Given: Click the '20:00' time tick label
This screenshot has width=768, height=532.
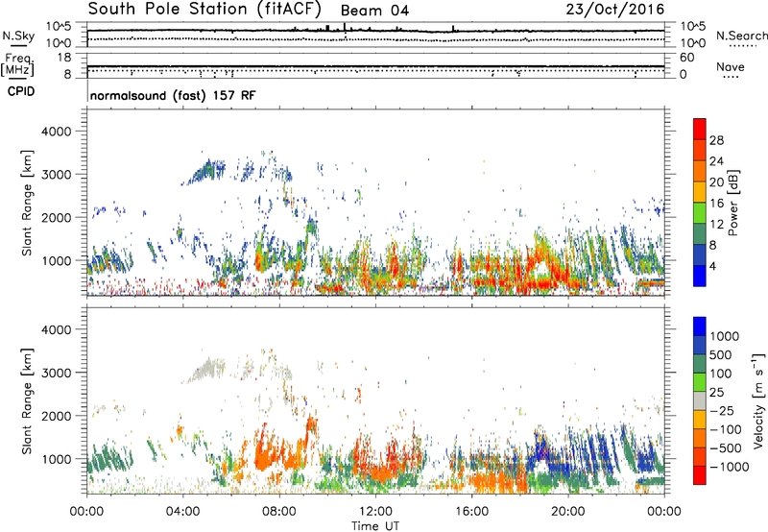Looking at the screenshot, I should (568, 512).
